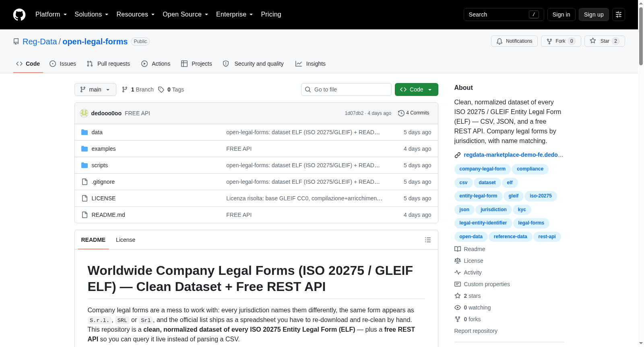The height and width of the screenshot is (347, 644).
Task: Expand the Platform menu
Action: (x=51, y=15)
